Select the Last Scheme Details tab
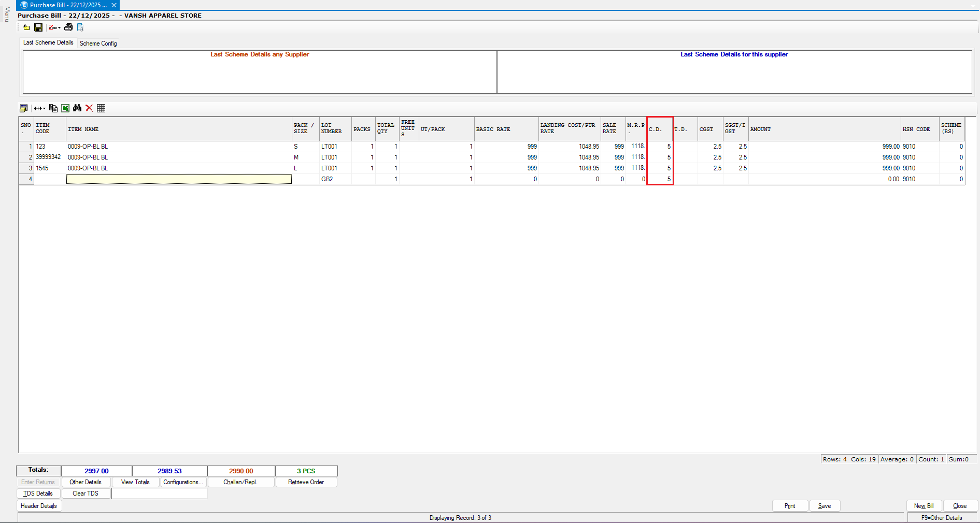This screenshot has height=523, width=980. [x=48, y=43]
